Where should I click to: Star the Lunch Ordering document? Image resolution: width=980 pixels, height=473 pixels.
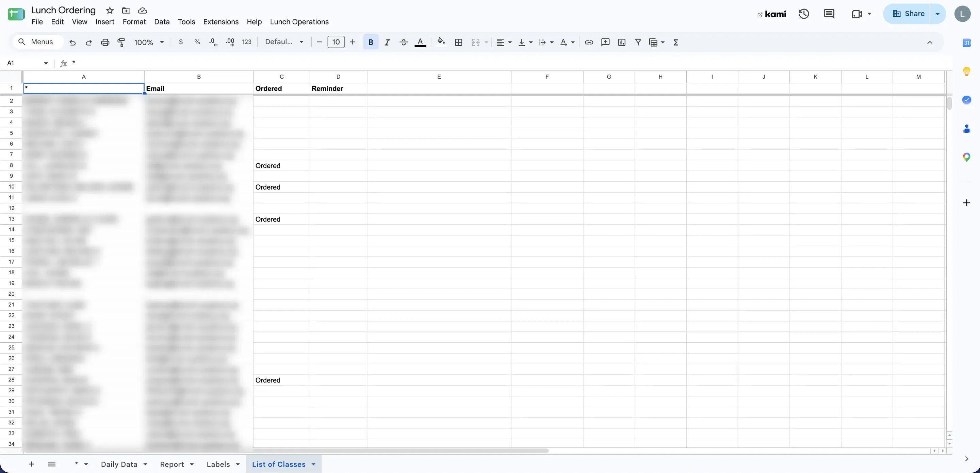(110, 10)
